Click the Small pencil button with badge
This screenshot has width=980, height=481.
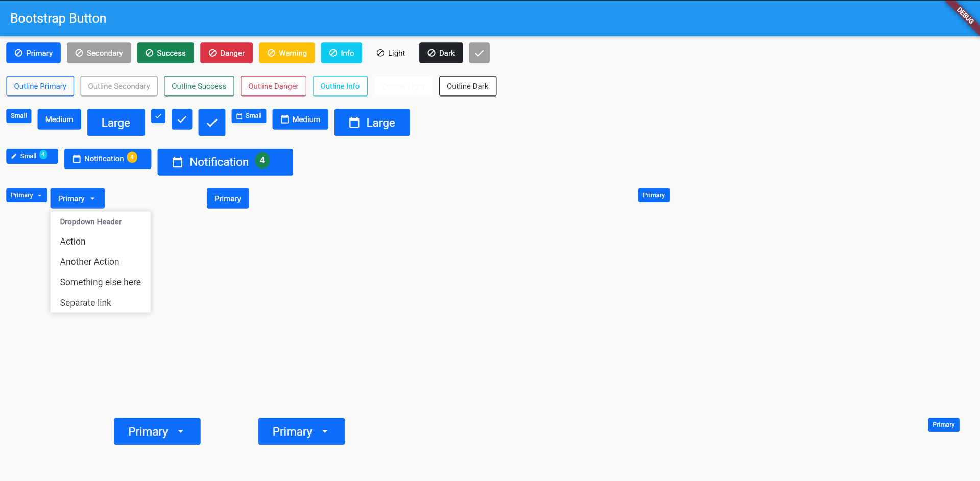tap(32, 156)
